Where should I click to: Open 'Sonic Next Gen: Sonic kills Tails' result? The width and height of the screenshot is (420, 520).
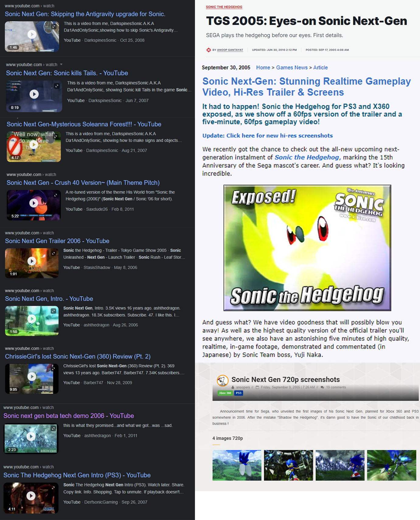pos(67,73)
